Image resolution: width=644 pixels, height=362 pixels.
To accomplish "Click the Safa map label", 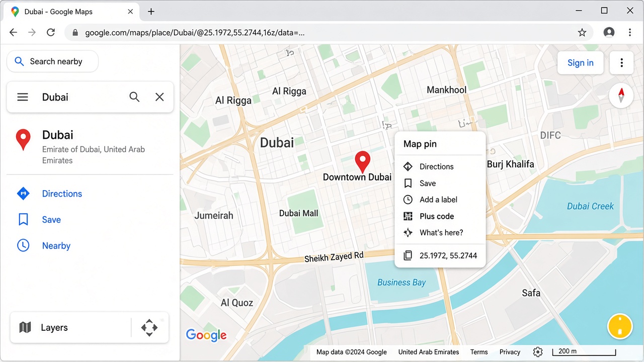I will point(531,293).
